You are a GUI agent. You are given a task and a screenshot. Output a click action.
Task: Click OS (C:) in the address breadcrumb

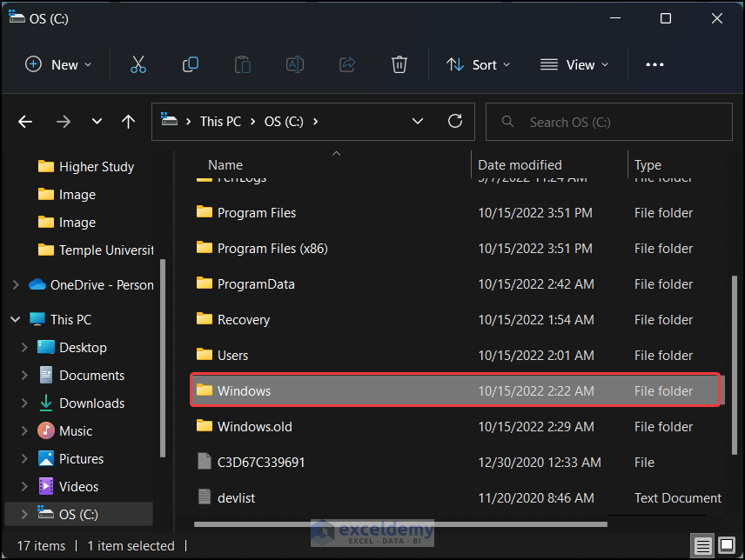284,122
